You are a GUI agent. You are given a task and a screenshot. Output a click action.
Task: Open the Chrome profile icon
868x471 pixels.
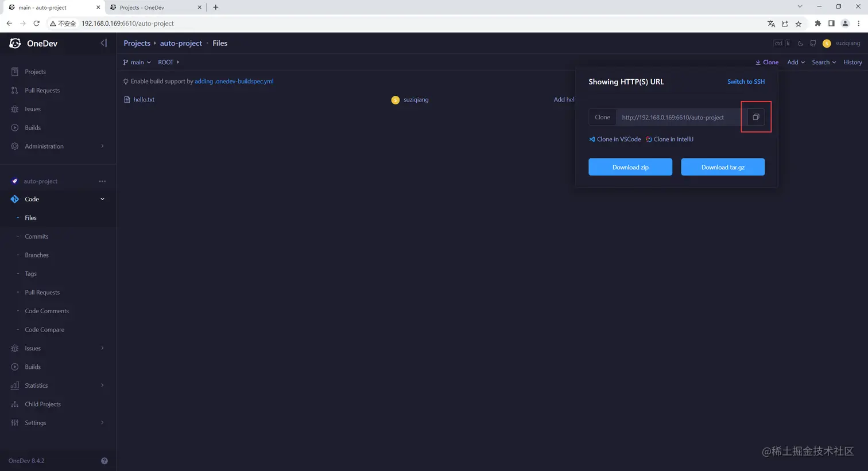pos(845,24)
